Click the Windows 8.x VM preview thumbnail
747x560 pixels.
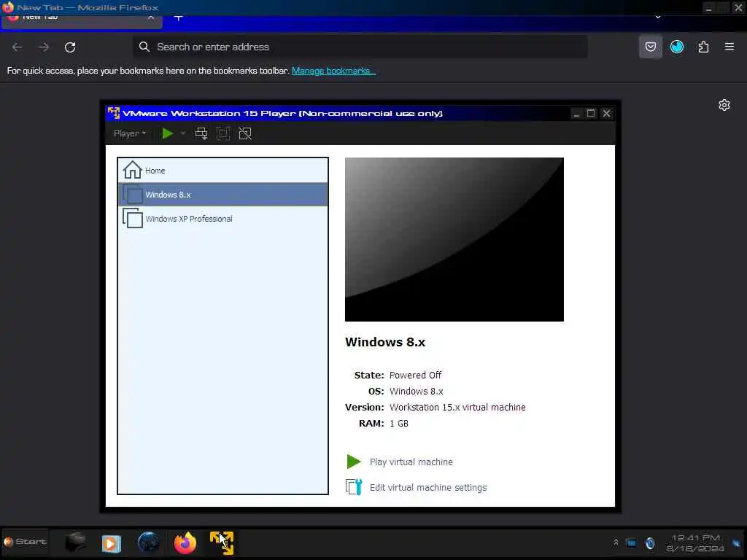pos(454,239)
